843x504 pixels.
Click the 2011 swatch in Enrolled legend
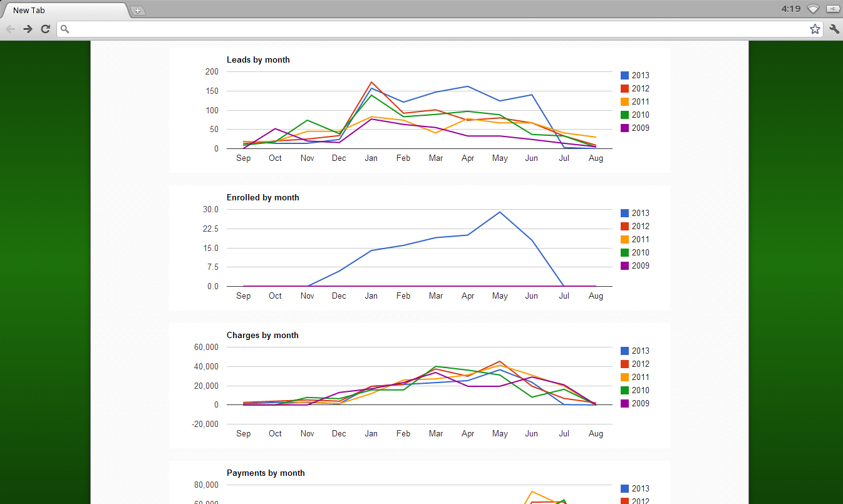(624, 239)
